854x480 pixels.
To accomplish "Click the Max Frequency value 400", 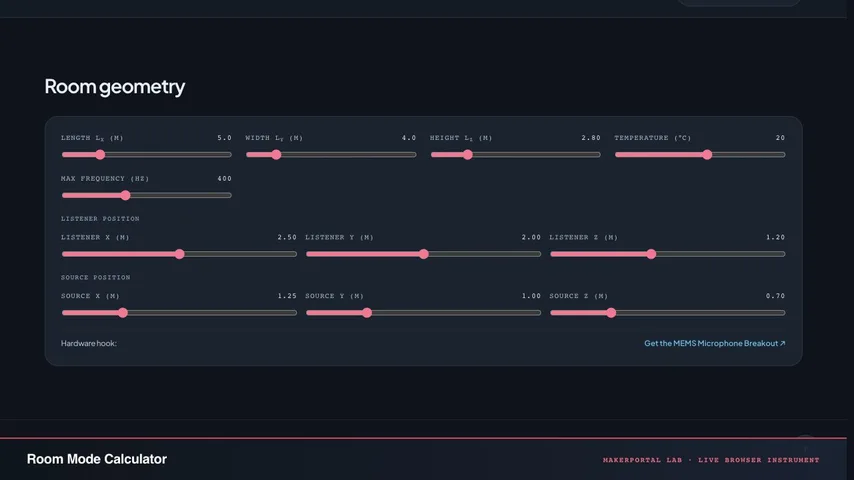I will click(224, 179).
